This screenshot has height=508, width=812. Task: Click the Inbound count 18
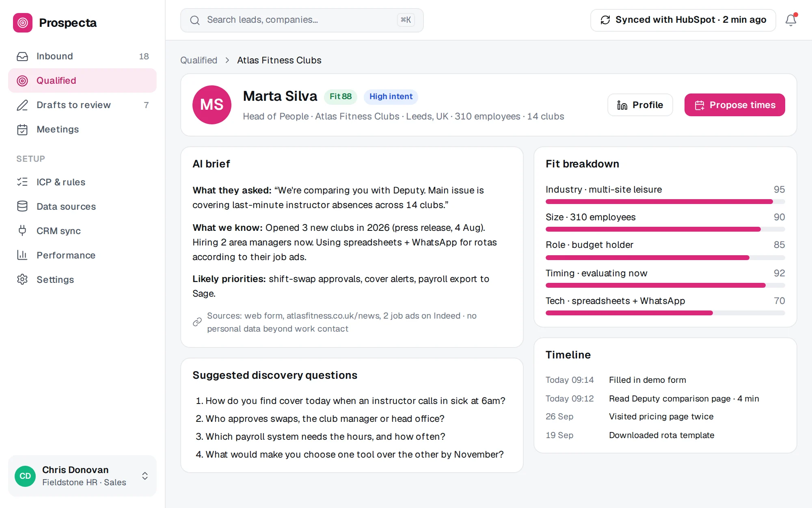coord(144,56)
